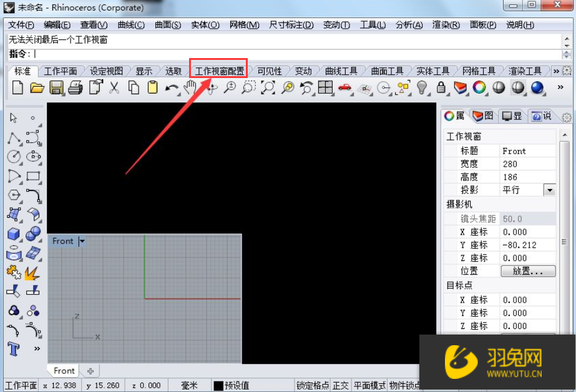Click the puzzle piece Join icon
Viewport: 576px width, 392px height.
tap(14, 273)
